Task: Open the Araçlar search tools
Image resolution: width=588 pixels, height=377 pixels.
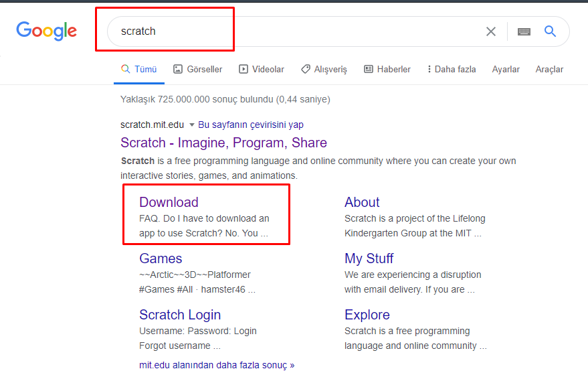Action: pos(549,69)
